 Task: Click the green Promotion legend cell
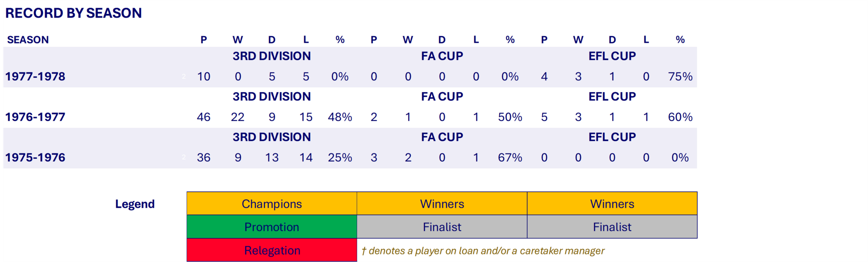point(272,227)
